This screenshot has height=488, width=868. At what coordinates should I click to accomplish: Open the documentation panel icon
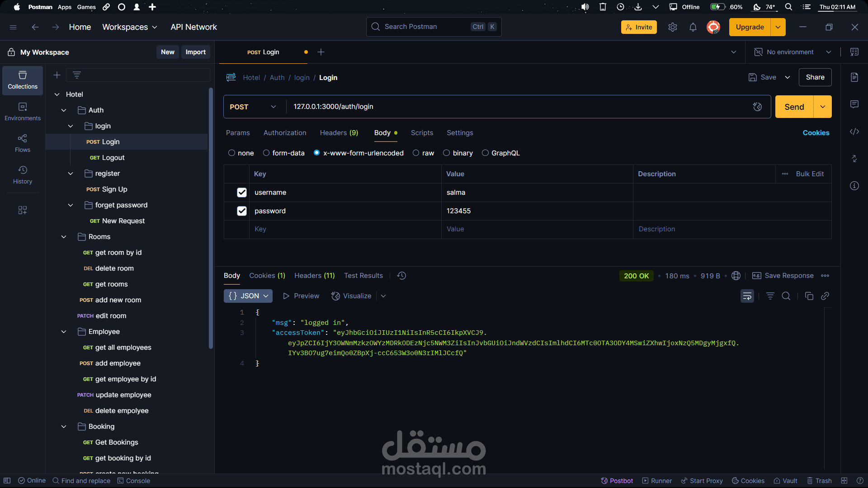click(854, 77)
